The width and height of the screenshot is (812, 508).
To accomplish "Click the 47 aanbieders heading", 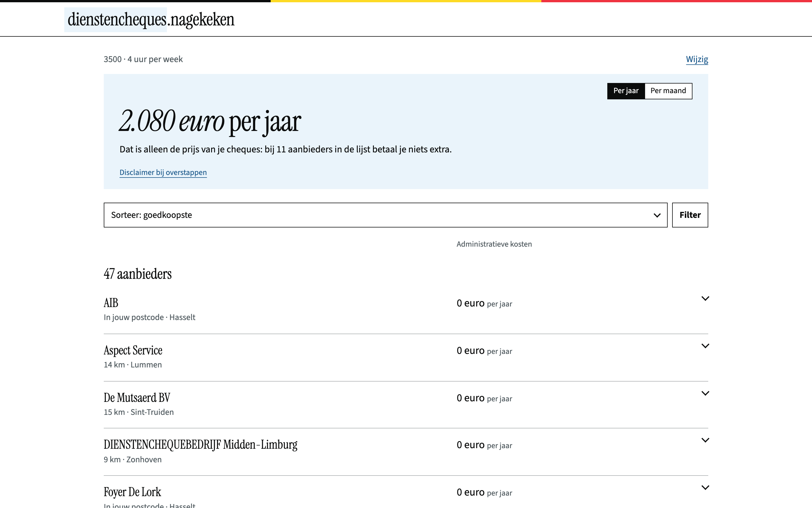I will tap(138, 274).
